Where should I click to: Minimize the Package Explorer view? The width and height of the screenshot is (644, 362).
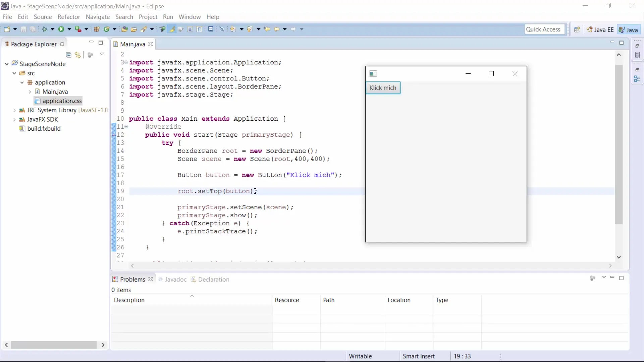pyautogui.click(x=91, y=42)
